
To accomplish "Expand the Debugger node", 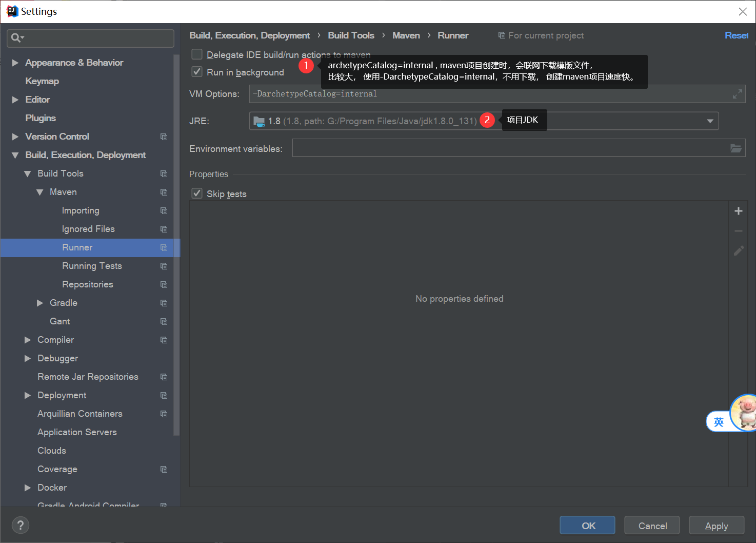I will click(x=28, y=358).
